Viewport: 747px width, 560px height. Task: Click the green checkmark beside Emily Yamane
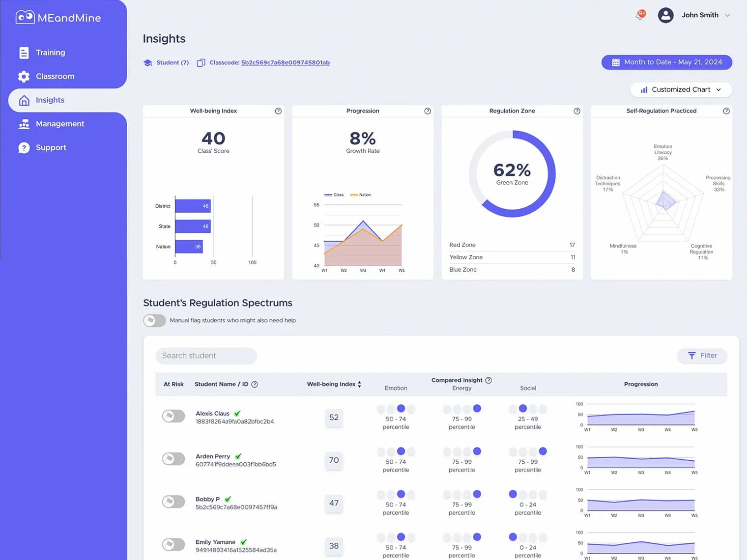pyautogui.click(x=244, y=542)
